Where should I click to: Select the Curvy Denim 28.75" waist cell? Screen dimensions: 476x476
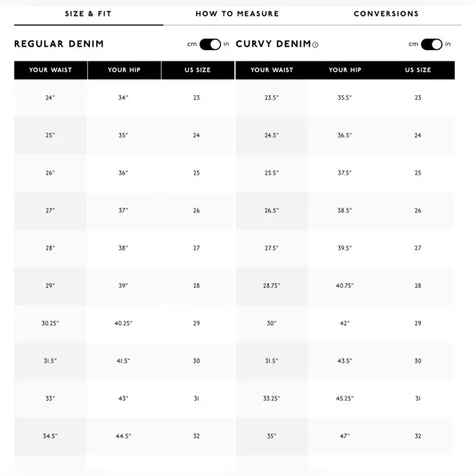click(272, 286)
